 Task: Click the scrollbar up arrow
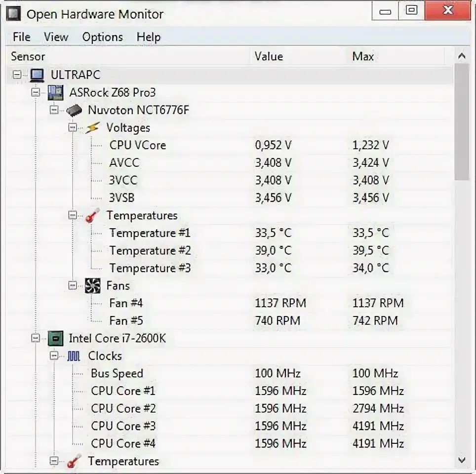click(x=462, y=56)
